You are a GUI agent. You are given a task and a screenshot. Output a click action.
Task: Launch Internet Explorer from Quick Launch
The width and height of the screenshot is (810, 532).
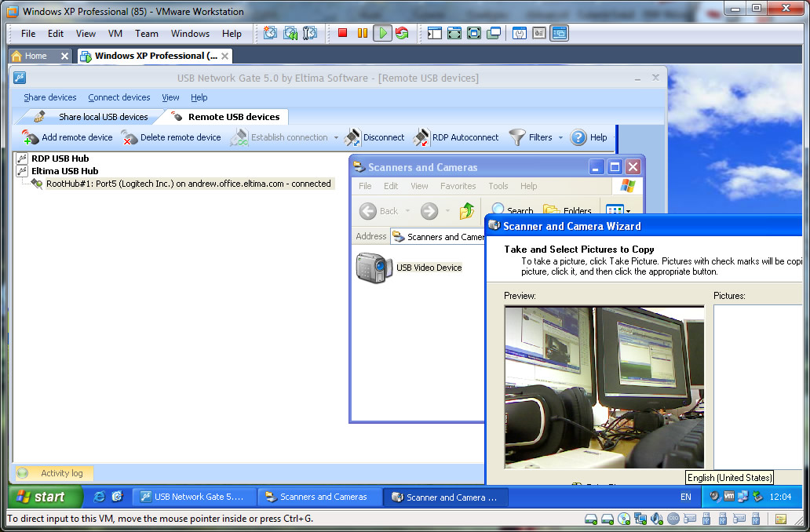click(x=99, y=497)
